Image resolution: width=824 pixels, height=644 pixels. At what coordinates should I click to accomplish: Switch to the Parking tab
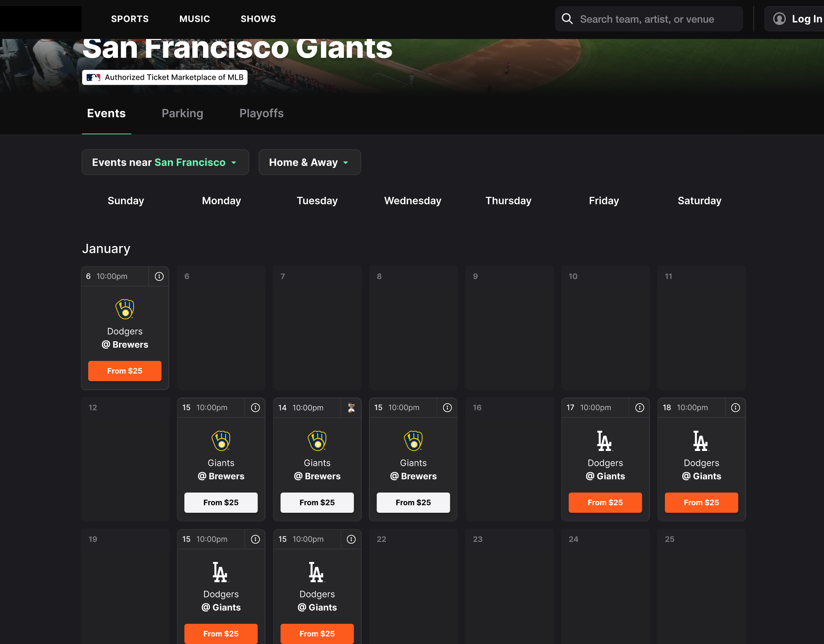(182, 113)
